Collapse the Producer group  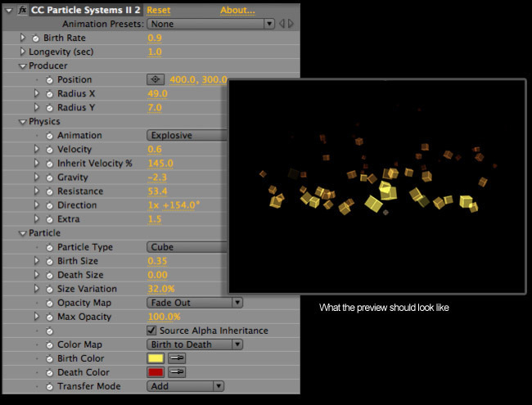tap(22, 66)
